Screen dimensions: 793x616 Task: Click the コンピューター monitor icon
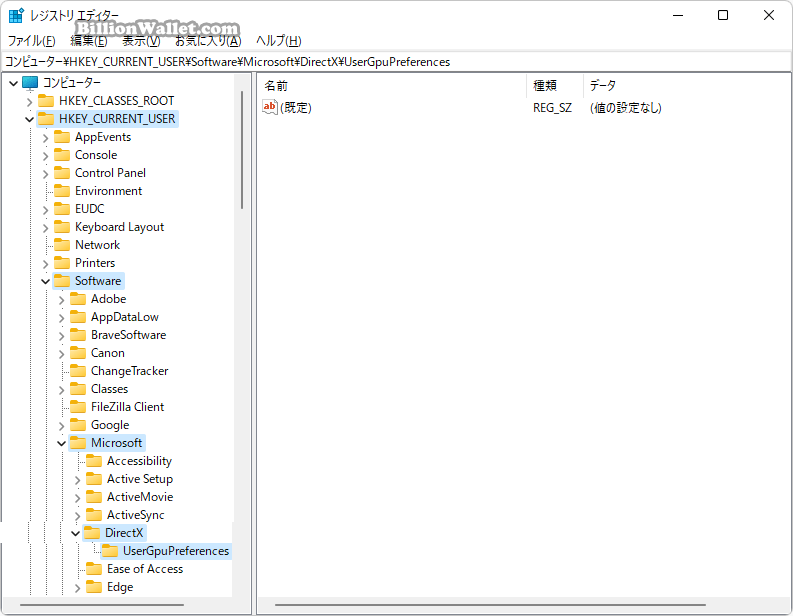[30, 82]
